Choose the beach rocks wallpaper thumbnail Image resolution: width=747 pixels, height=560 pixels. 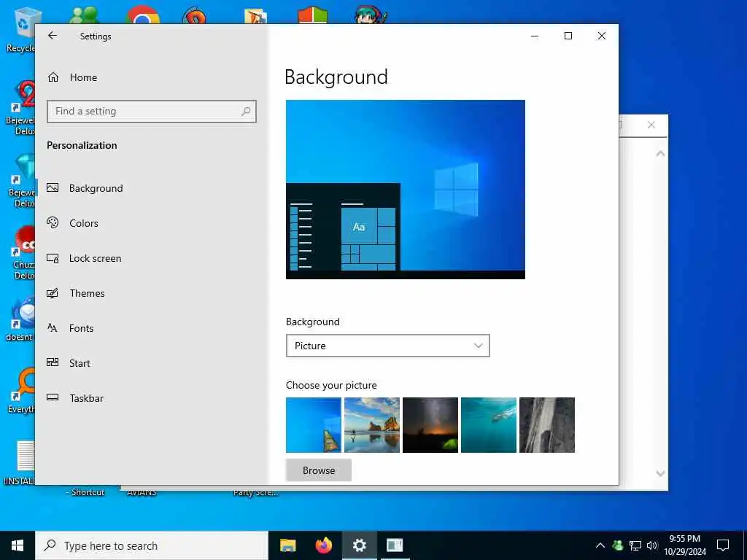[x=371, y=425]
